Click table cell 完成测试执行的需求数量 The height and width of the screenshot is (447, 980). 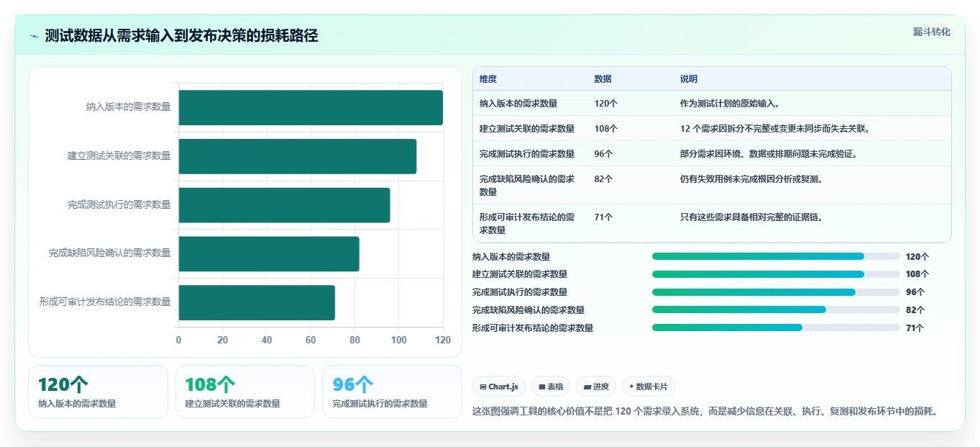click(x=527, y=154)
